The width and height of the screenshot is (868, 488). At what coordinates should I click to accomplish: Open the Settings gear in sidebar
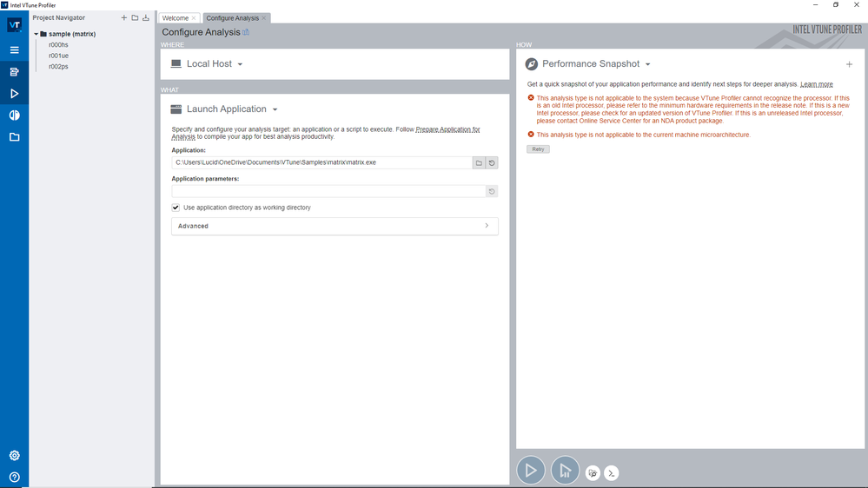14,456
